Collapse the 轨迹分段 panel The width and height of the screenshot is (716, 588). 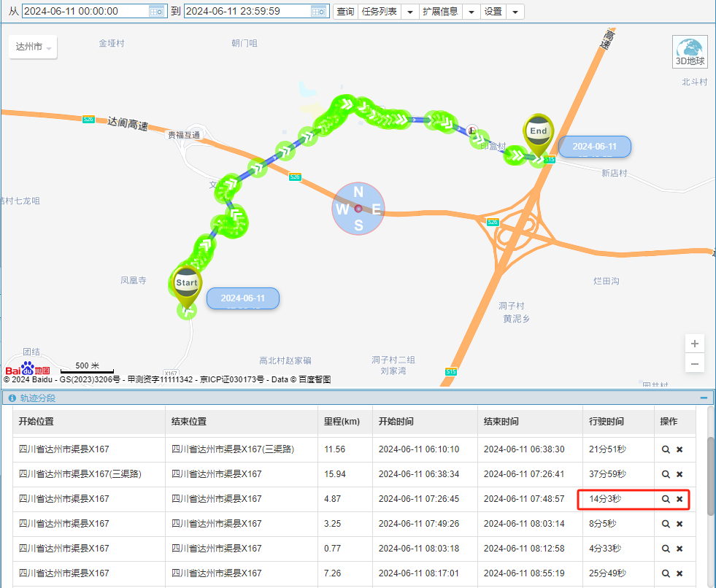pos(703,398)
